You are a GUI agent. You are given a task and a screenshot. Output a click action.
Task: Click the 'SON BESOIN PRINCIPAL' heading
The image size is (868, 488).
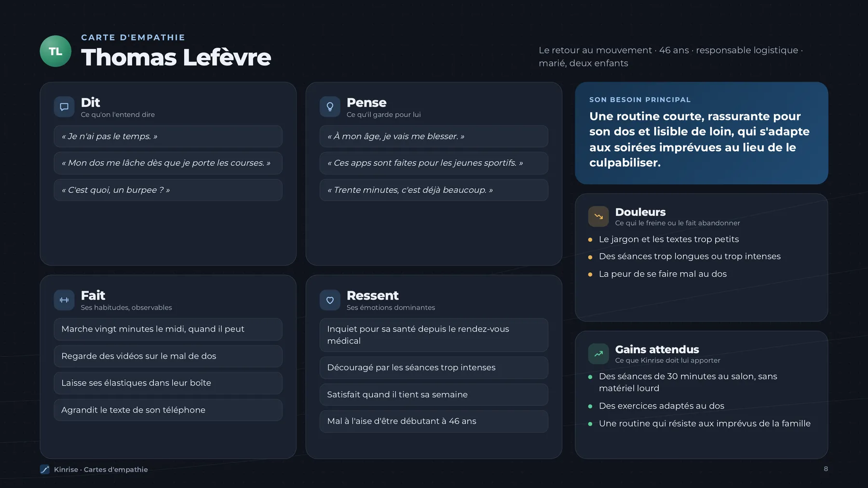[x=640, y=100]
